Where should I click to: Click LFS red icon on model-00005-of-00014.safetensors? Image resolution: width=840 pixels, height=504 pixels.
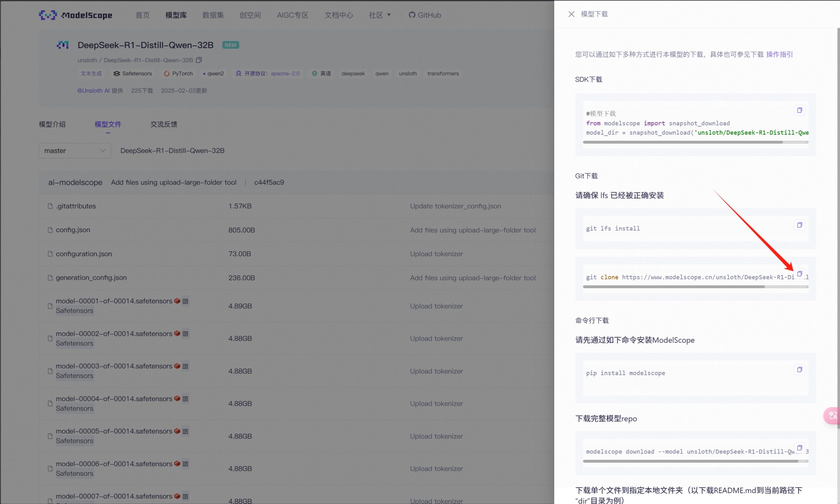pos(177,431)
